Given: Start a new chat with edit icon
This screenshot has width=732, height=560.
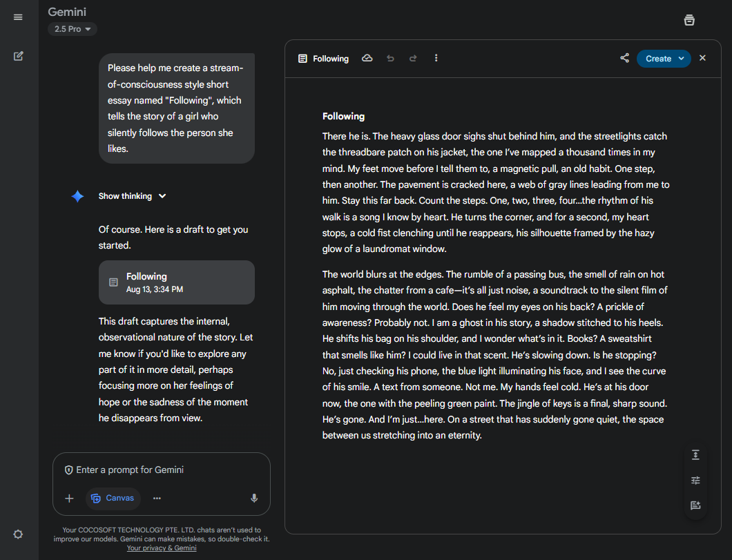Looking at the screenshot, I should point(19,56).
